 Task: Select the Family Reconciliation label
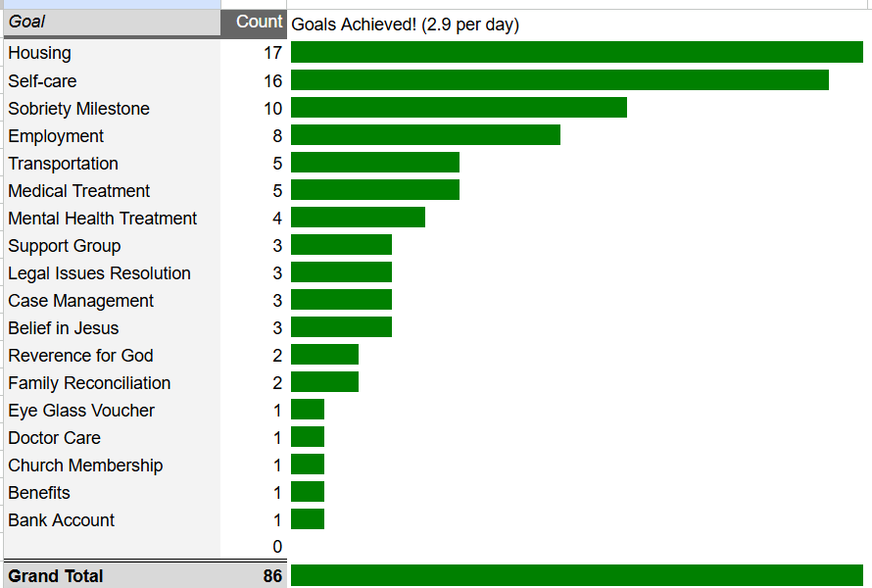pyautogui.click(x=89, y=383)
